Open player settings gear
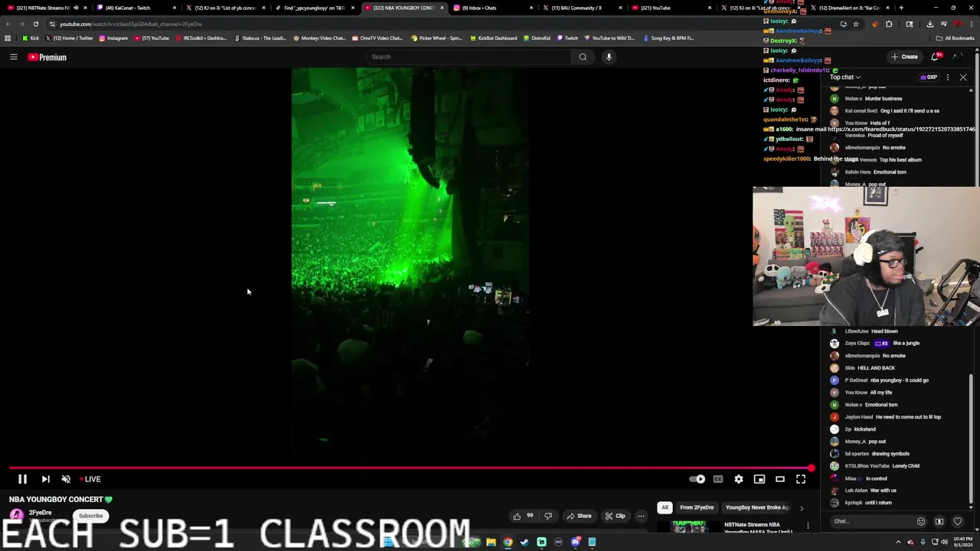 coord(739,479)
